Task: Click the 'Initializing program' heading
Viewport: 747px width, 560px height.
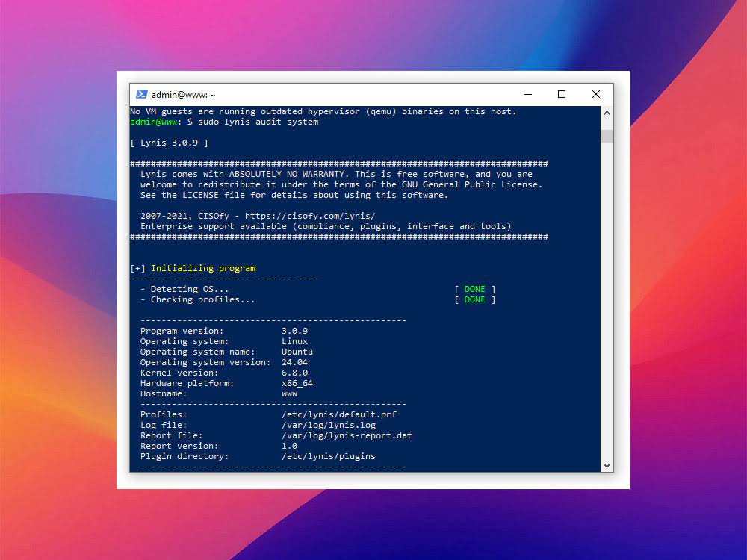Action: point(203,268)
